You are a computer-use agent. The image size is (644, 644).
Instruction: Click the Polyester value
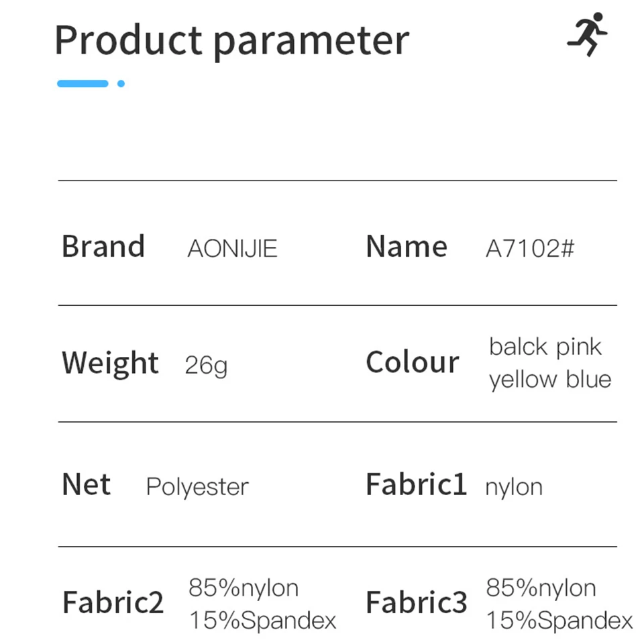tap(197, 487)
